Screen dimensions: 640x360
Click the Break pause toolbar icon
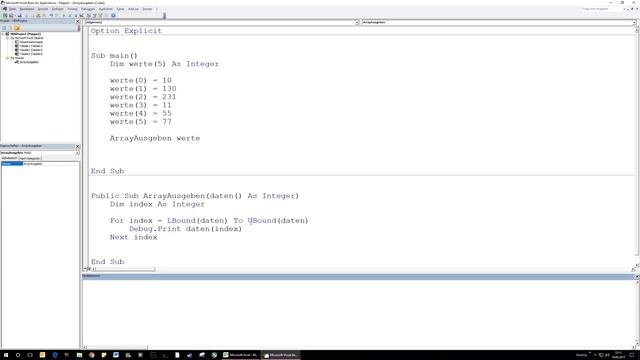click(70, 16)
